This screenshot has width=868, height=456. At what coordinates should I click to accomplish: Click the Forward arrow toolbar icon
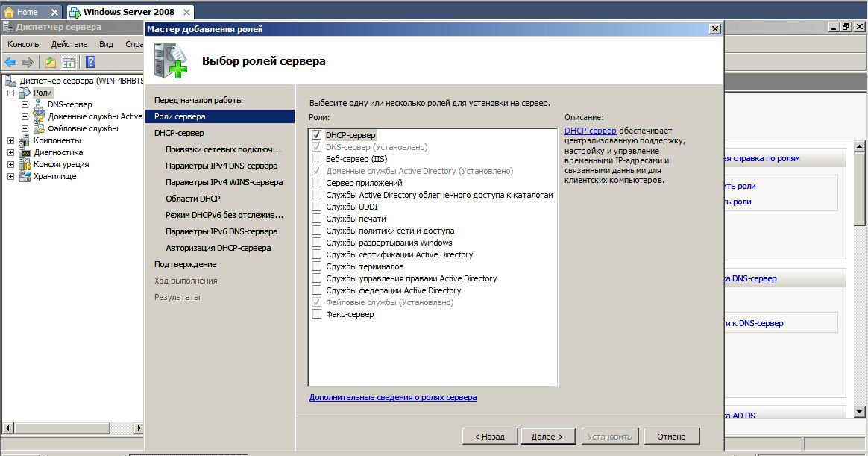pyautogui.click(x=27, y=62)
